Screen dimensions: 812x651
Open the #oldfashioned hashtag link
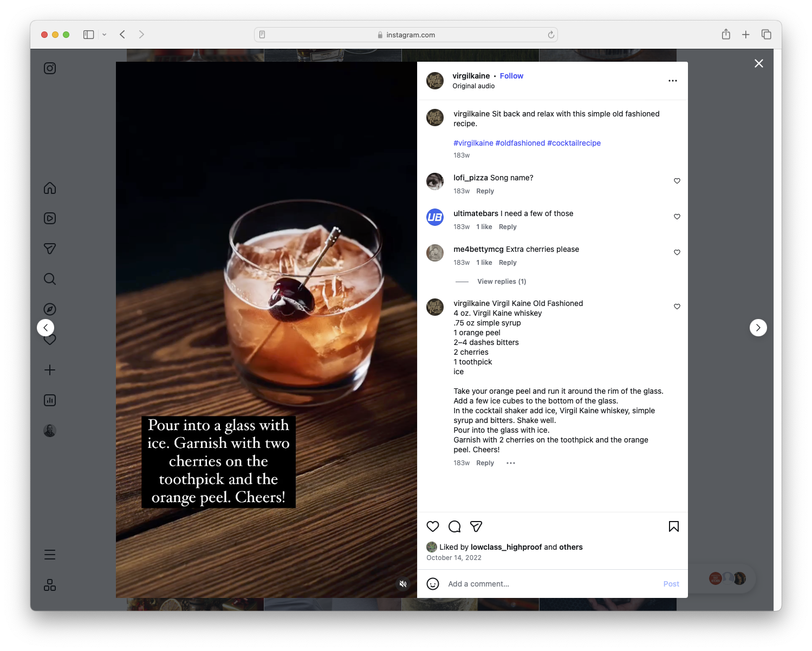coord(520,142)
